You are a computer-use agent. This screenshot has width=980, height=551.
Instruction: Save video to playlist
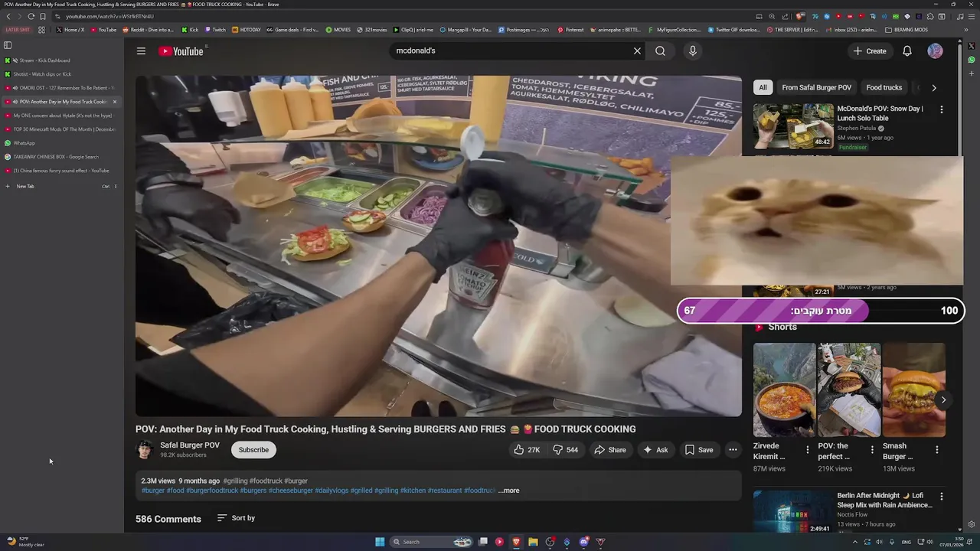pyautogui.click(x=698, y=450)
